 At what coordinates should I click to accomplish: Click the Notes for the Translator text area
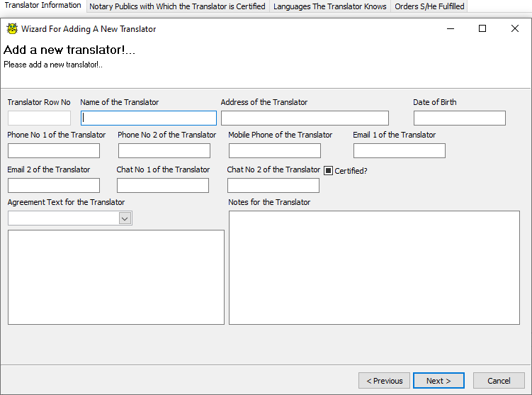pyautogui.click(x=374, y=267)
